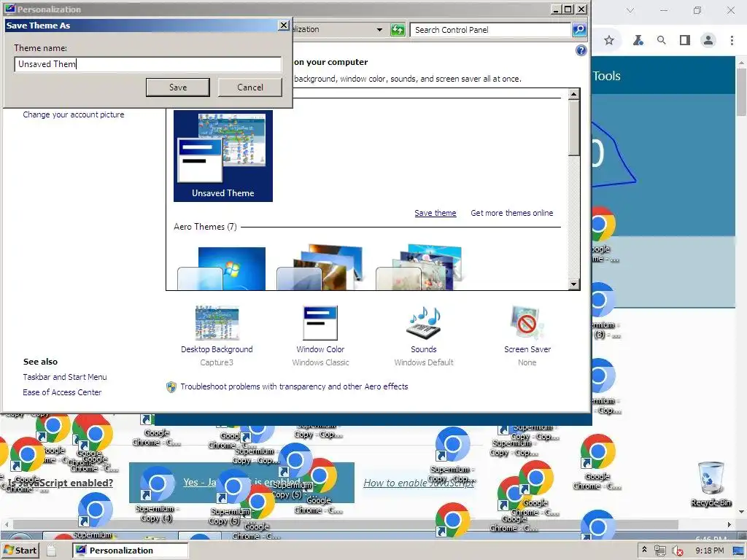Click the address bar refresh icon
This screenshot has width=747, height=560.
point(398,30)
